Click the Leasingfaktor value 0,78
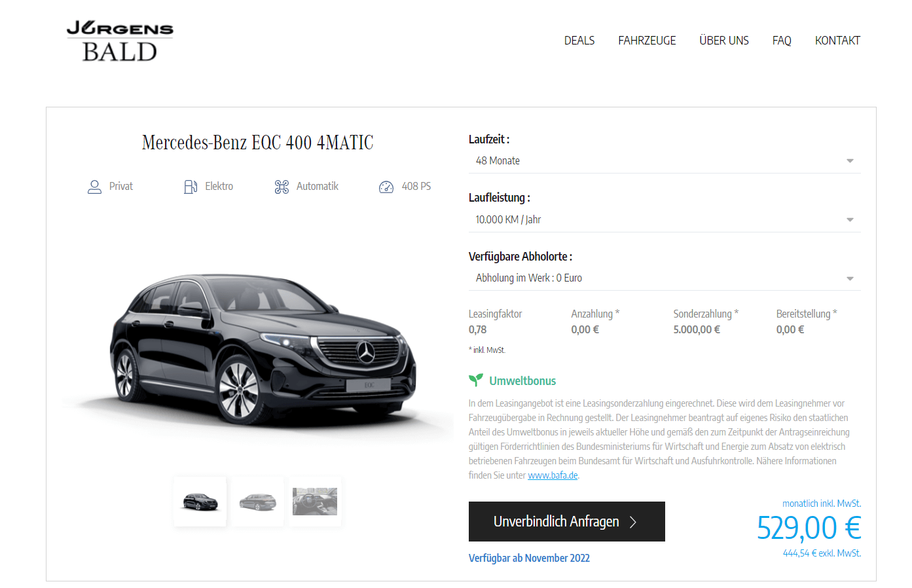The image size is (912, 588). click(478, 330)
